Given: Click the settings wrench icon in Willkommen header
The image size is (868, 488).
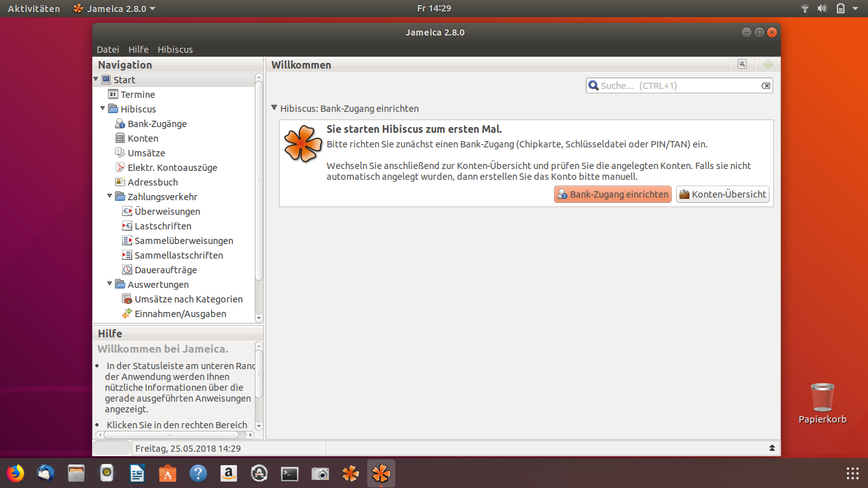Looking at the screenshot, I should [x=742, y=64].
